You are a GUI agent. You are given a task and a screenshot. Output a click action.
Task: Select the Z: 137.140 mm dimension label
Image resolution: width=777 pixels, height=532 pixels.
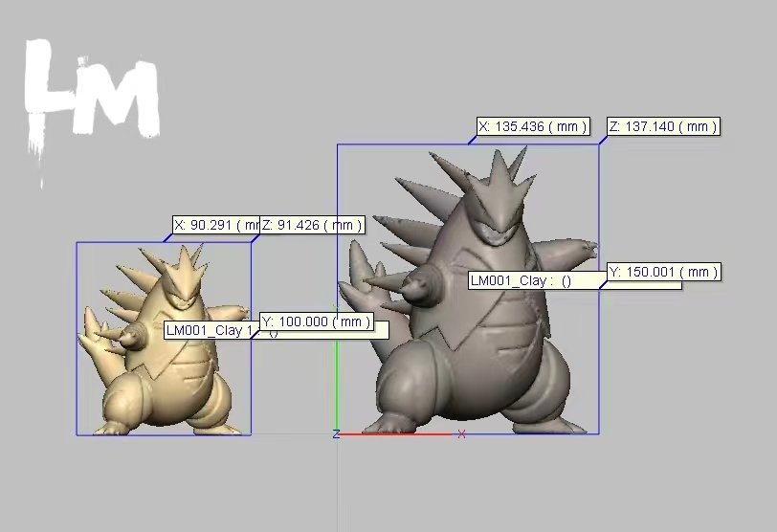point(662,126)
